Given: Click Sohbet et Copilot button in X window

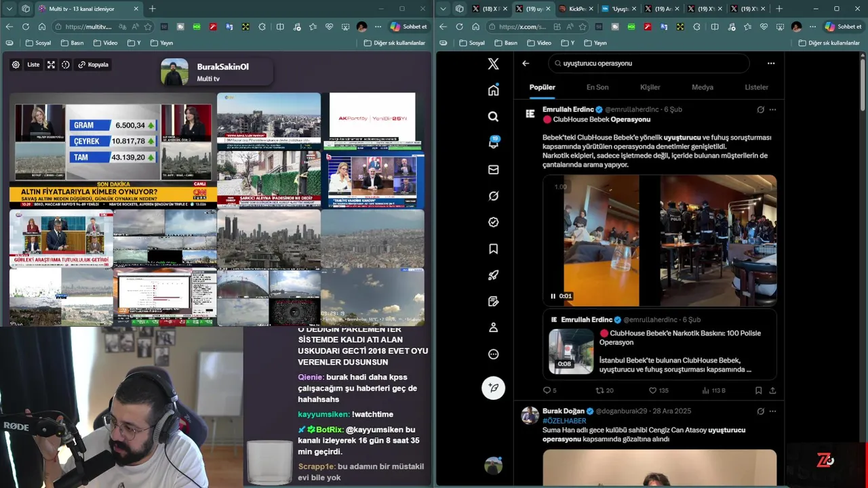Looking at the screenshot, I should [x=842, y=26].
